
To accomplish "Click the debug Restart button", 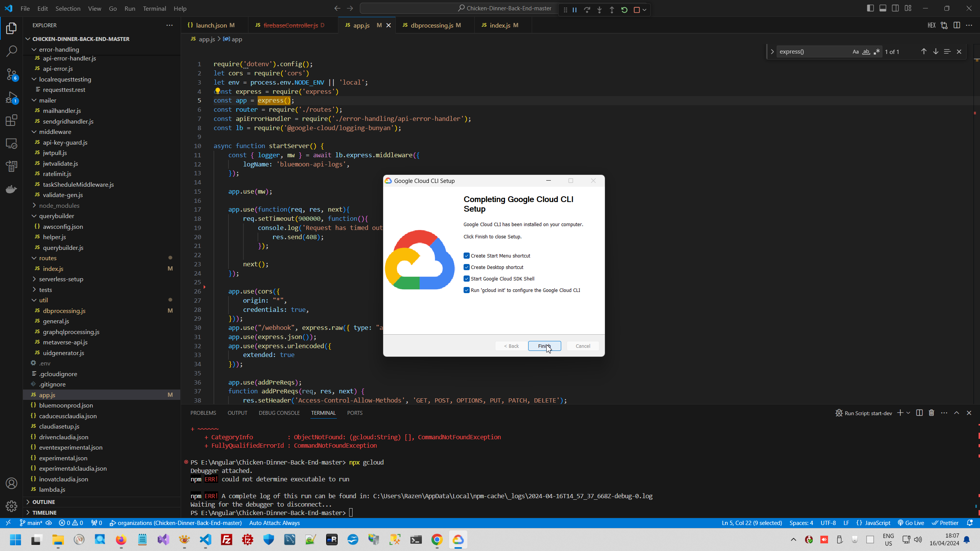I will pyautogui.click(x=624, y=10).
